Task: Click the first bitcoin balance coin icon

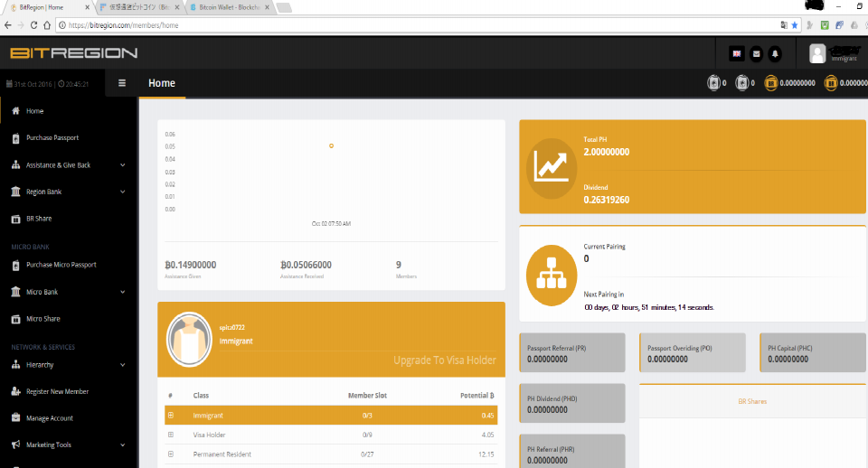Action: [770, 83]
